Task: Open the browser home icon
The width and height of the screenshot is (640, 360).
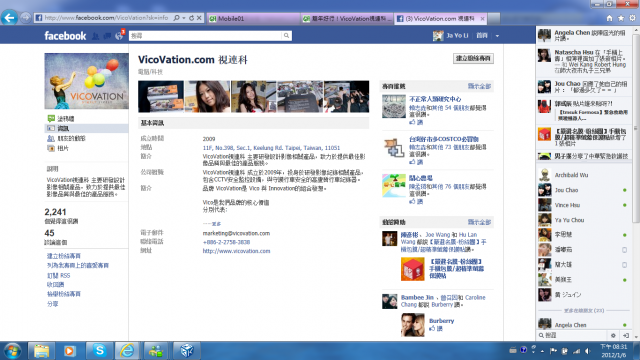Action: [609, 18]
